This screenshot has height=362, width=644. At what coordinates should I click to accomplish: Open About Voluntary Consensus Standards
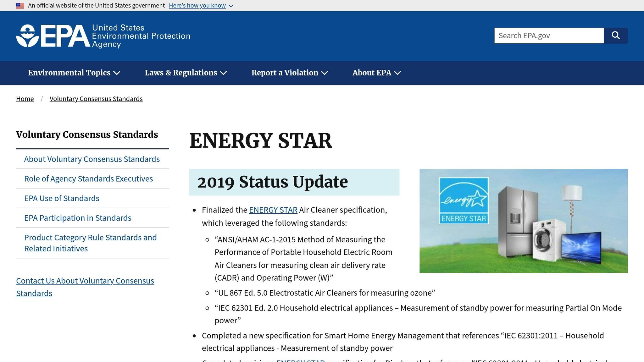click(x=92, y=159)
